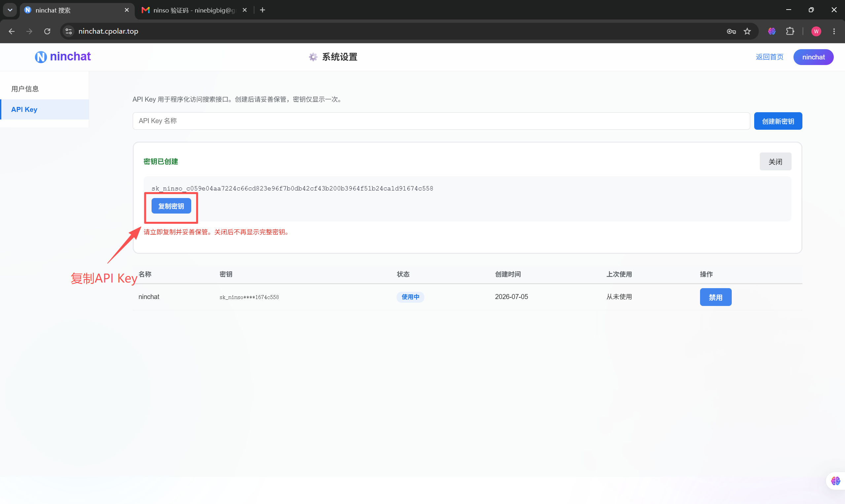Click the 创建新密钥 button

pyautogui.click(x=778, y=121)
